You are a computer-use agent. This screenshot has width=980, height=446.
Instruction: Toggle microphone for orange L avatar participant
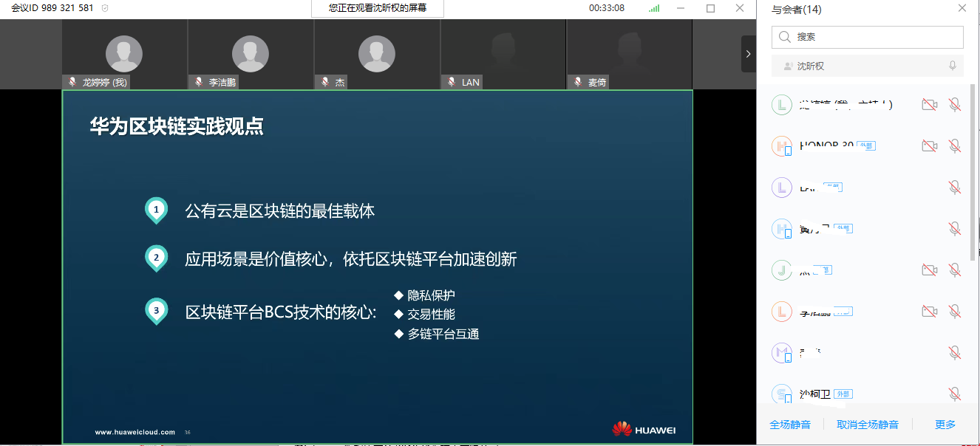955,312
